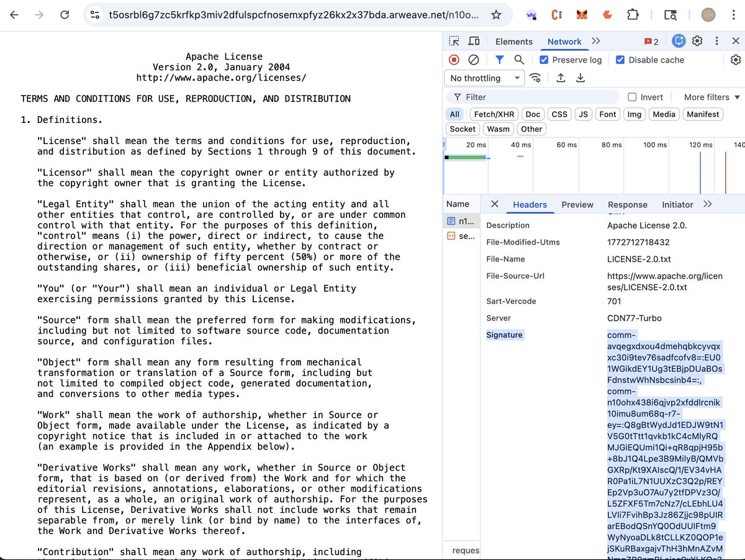The height and width of the screenshot is (560, 745).
Task: Open the orange C extension icon
Action: click(557, 15)
